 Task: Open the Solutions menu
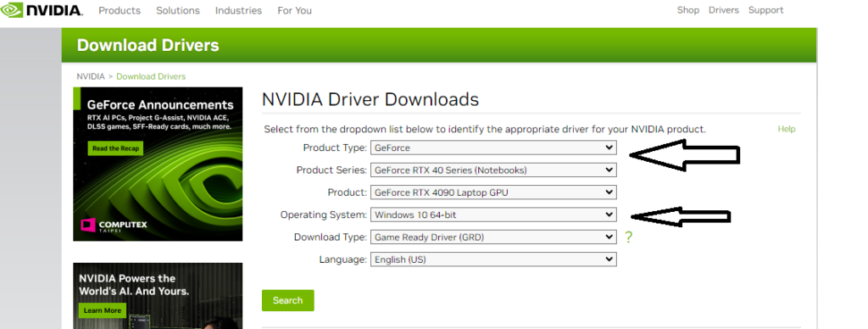(178, 10)
